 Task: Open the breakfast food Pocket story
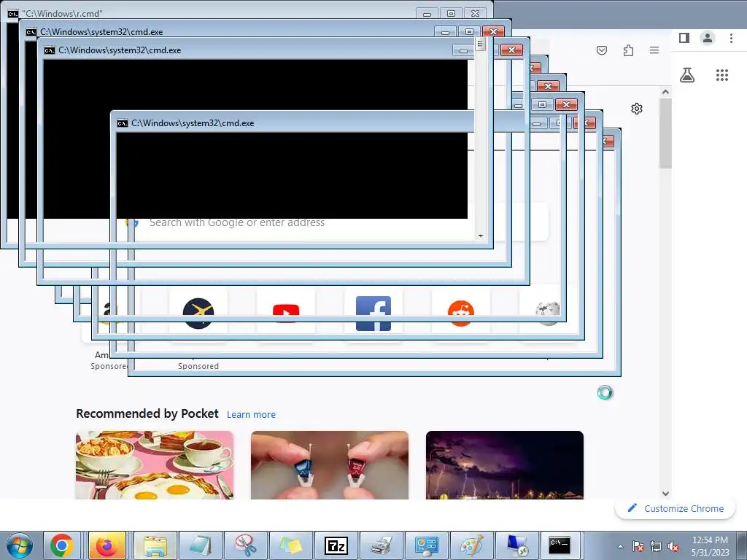[155, 464]
